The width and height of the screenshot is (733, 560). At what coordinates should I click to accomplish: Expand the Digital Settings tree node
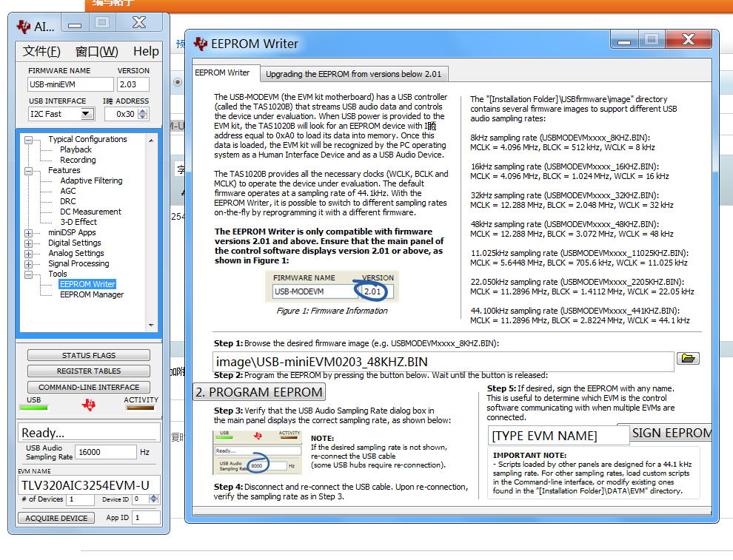click(x=29, y=243)
